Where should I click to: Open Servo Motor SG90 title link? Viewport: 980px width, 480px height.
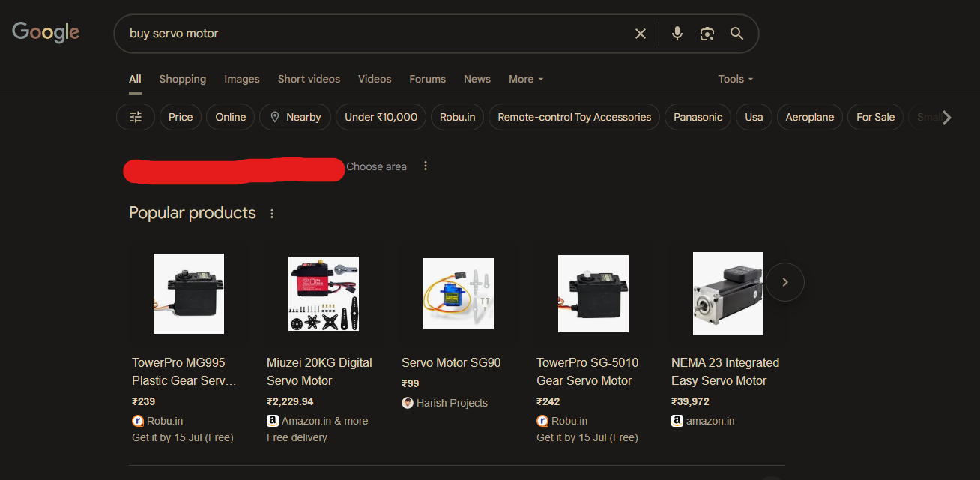tap(451, 362)
